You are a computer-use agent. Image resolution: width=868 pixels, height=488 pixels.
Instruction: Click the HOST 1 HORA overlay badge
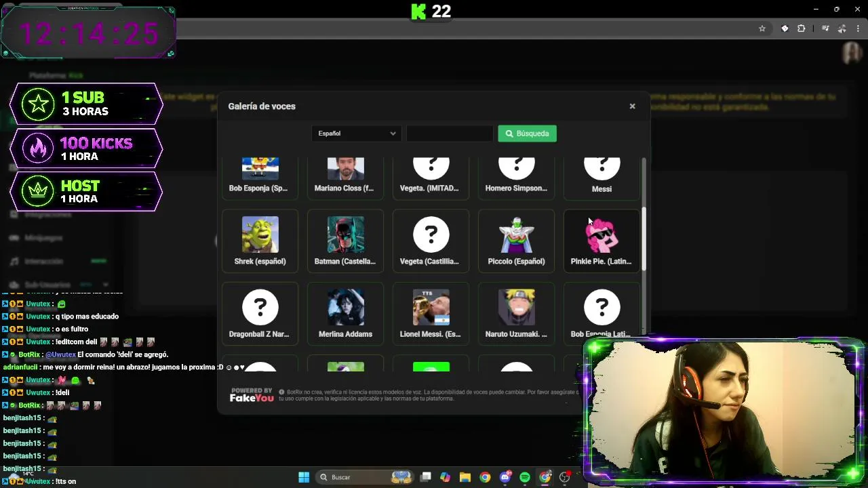coord(87,191)
